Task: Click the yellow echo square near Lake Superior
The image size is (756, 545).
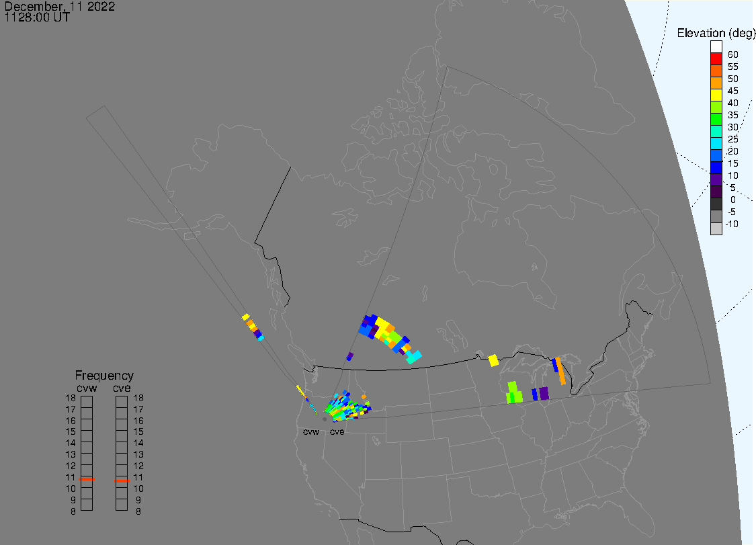Action: click(x=493, y=360)
